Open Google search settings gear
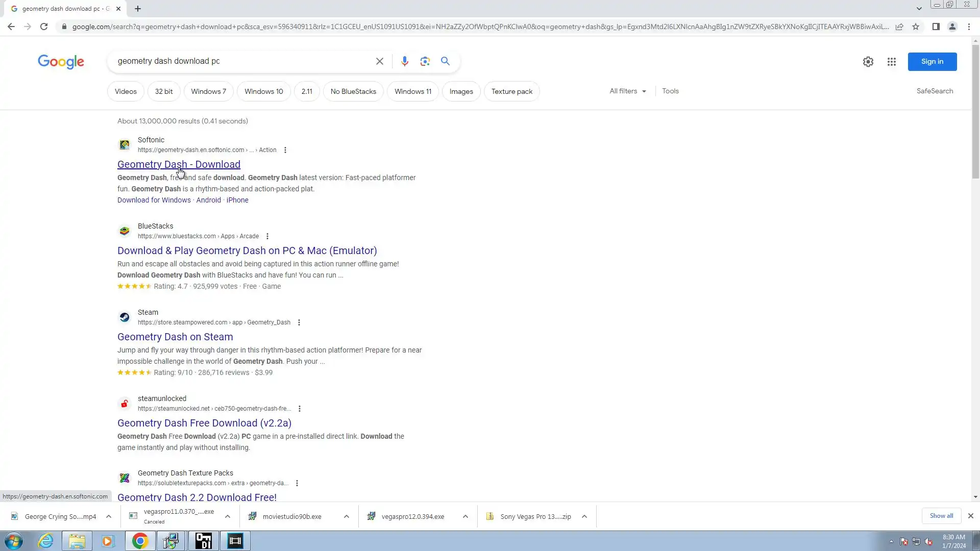The height and width of the screenshot is (551, 980). click(x=868, y=62)
